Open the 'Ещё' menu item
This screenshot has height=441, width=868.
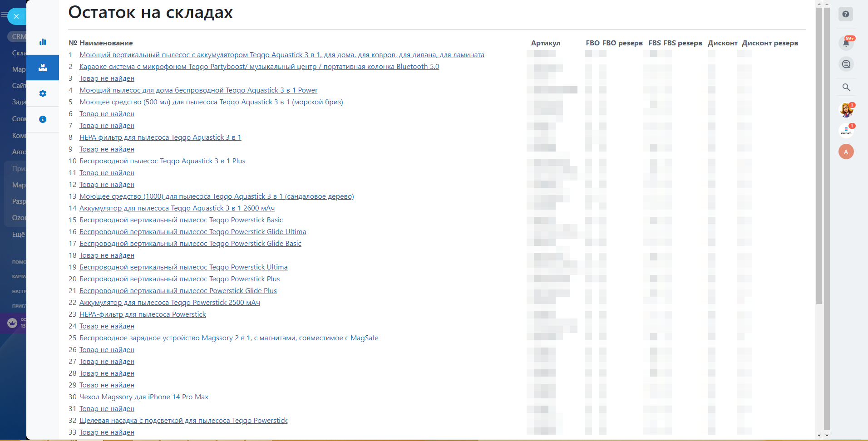click(18, 235)
